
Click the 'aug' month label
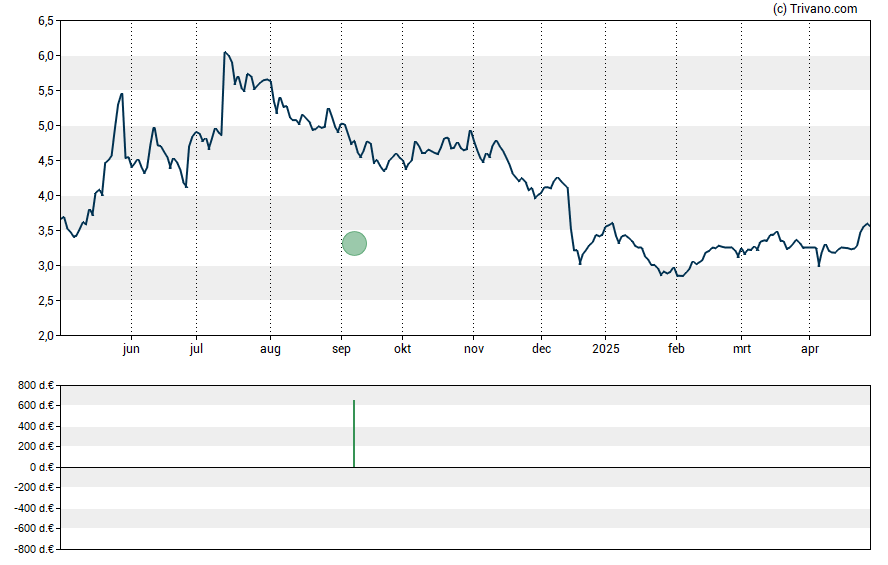tap(270, 349)
